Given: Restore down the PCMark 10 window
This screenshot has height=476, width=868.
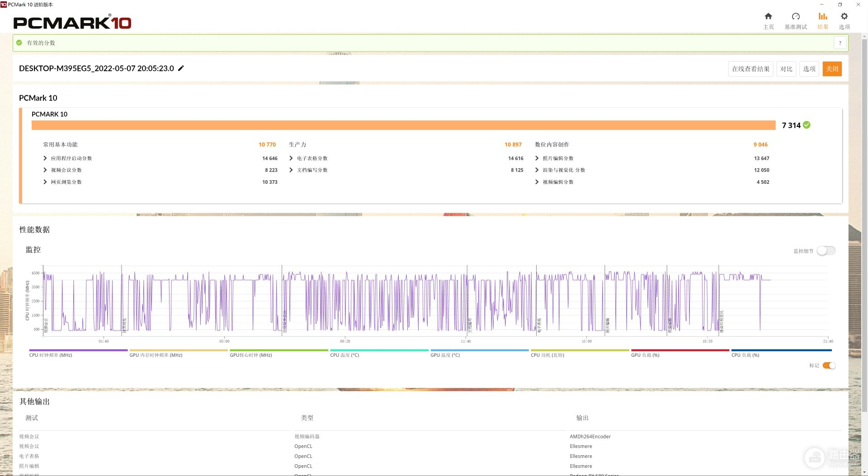Looking at the screenshot, I should pos(840,5).
